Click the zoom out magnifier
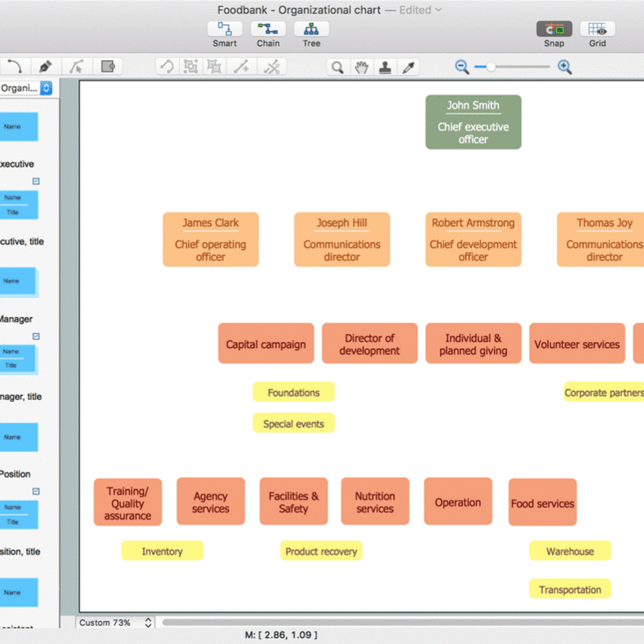 click(x=462, y=67)
